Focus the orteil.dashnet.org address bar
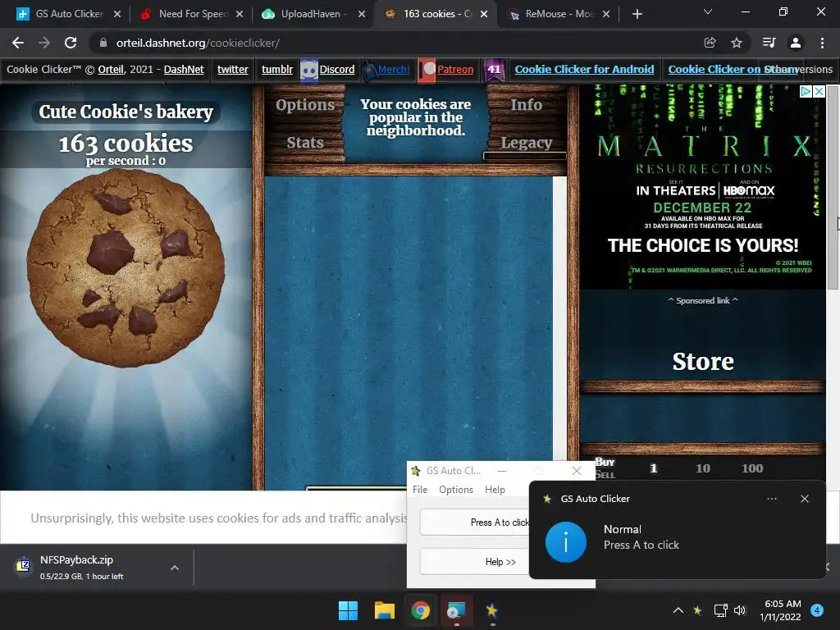Viewport: 840px width, 630px height. point(396,43)
